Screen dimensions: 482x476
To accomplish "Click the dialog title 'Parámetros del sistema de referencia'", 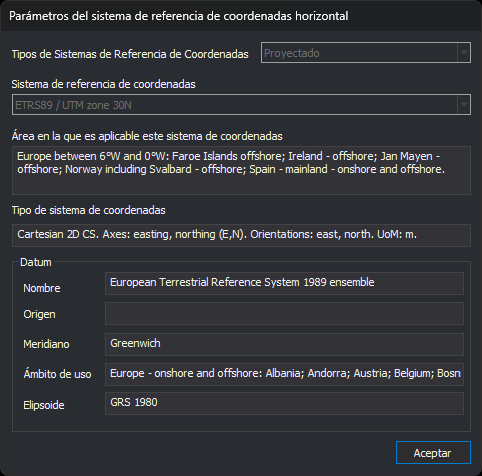I will click(179, 16).
